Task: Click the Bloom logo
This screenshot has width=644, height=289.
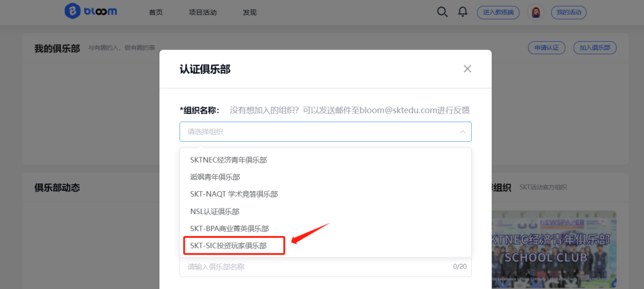Action: pyautogui.click(x=91, y=11)
